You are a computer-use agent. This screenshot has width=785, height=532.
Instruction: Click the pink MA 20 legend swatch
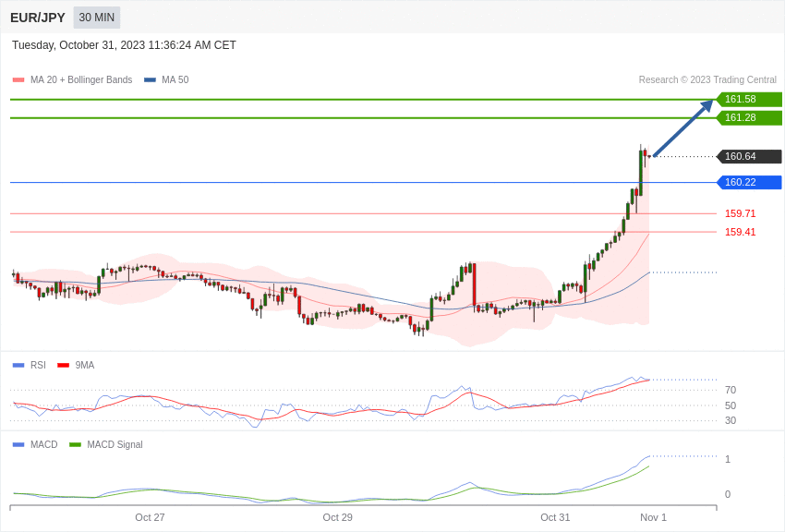[x=18, y=80]
